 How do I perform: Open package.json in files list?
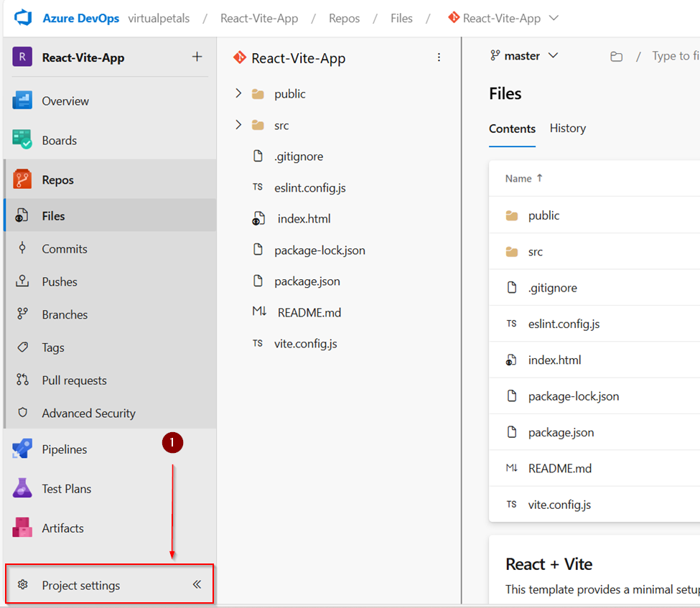561,433
